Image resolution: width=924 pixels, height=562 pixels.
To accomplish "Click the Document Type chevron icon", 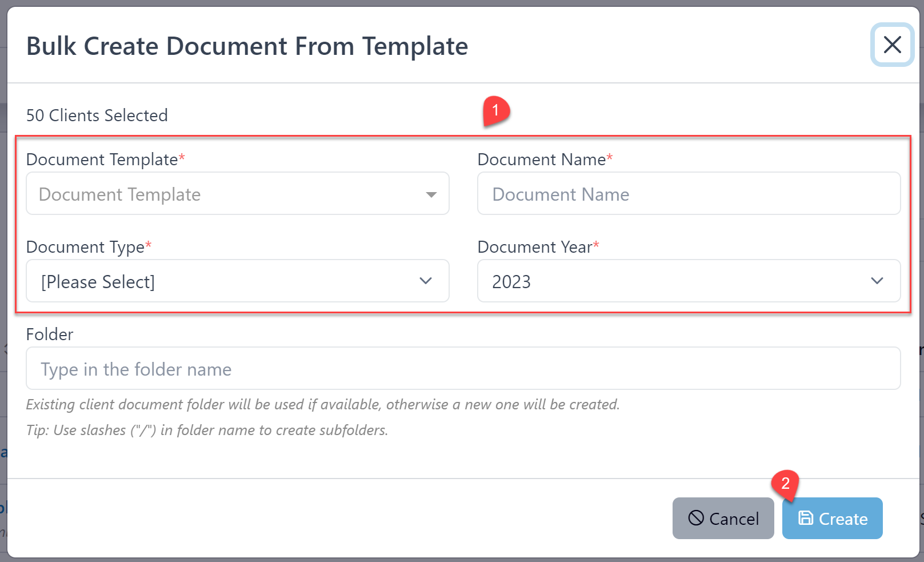I will click(x=425, y=281).
